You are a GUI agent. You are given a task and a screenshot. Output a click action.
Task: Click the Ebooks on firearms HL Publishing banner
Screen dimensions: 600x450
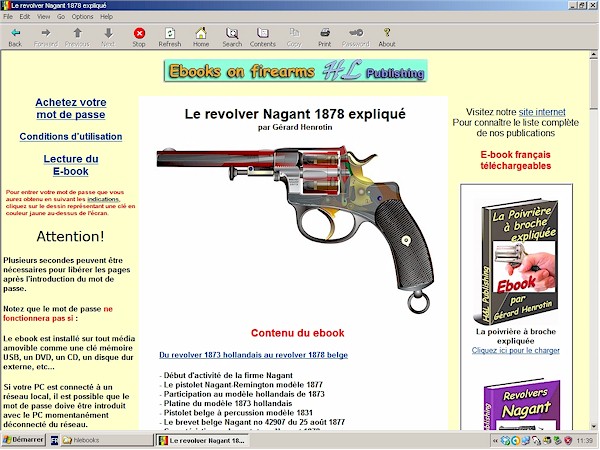295,71
